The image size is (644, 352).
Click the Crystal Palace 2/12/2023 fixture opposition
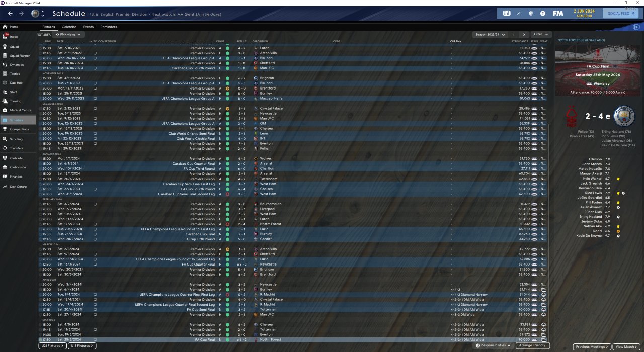click(x=271, y=109)
